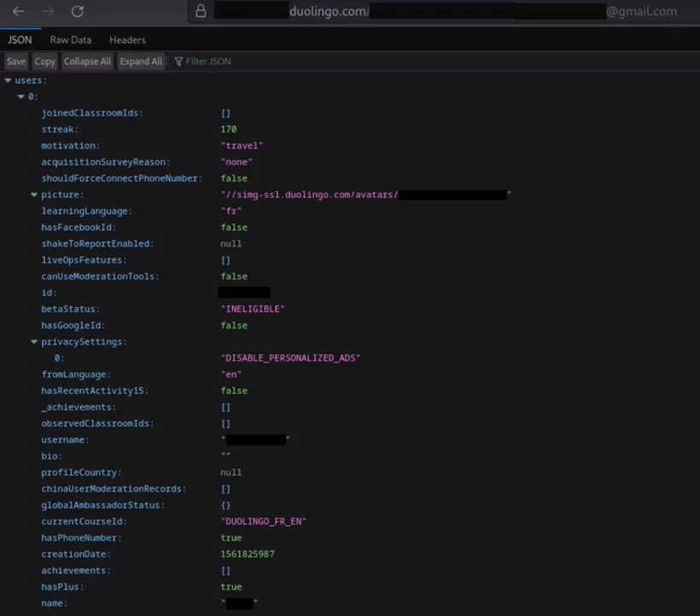Image resolution: width=700 pixels, height=616 pixels.
Task: Reload the page with refresh icon
Action: pyautogui.click(x=78, y=12)
